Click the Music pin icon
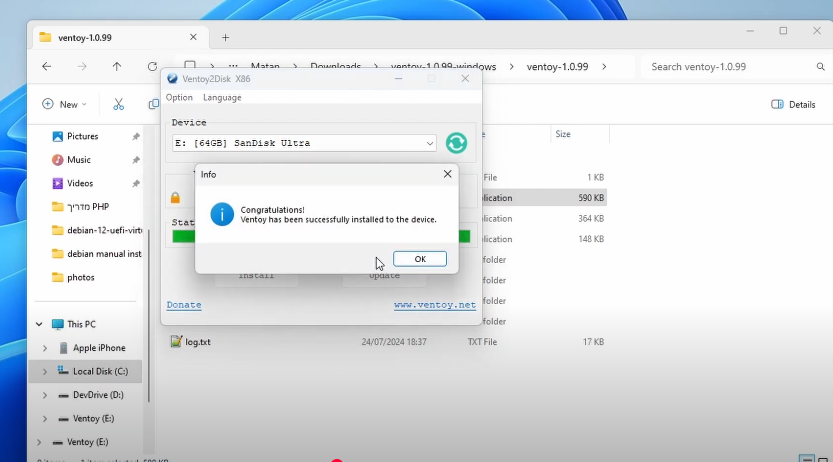 [x=136, y=160]
